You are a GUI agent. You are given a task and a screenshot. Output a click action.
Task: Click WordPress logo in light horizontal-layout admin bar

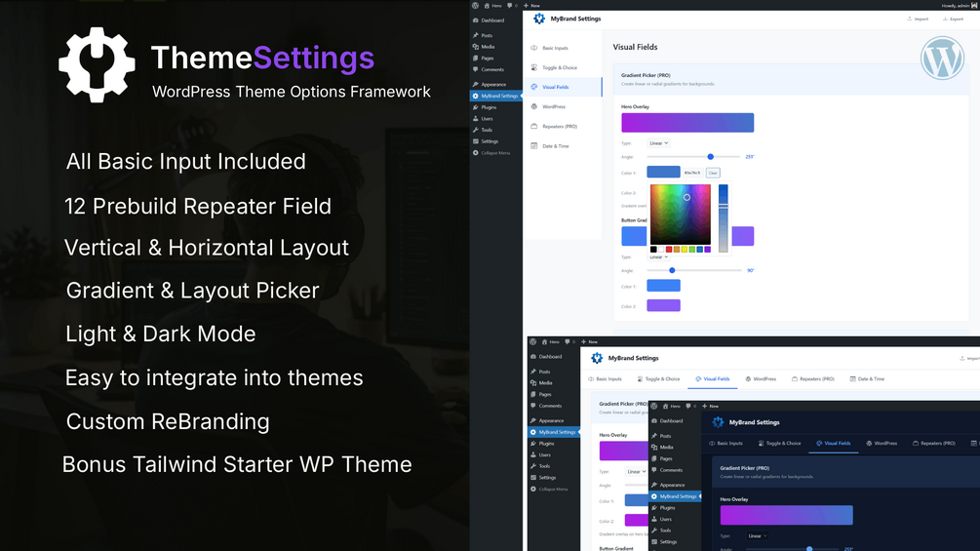click(532, 341)
